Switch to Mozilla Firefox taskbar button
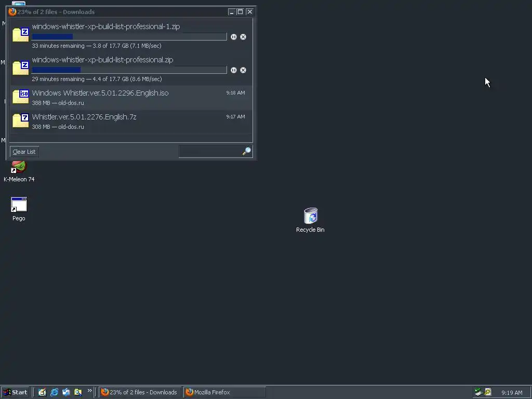532x399 pixels. point(224,392)
